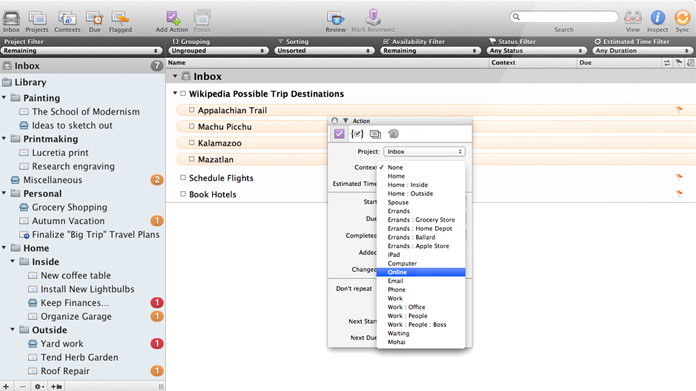Select Finalize "Big Trip" Travel Plans project
The image size is (696, 391).
tap(83, 234)
